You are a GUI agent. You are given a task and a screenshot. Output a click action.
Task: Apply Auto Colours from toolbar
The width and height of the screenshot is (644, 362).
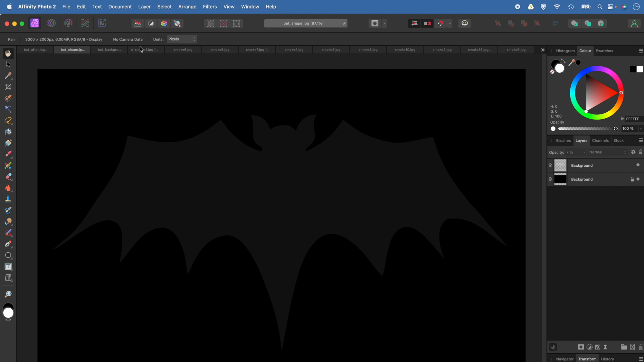click(x=164, y=23)
